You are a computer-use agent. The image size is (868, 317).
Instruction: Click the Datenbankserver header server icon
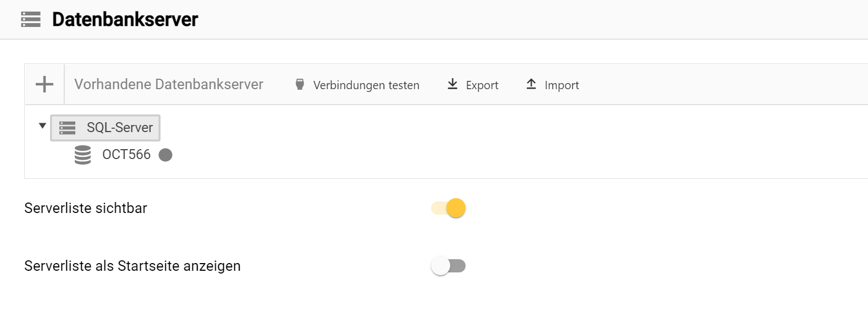30,20
